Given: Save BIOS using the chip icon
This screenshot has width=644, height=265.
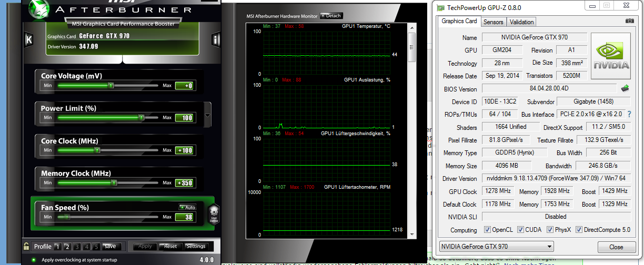Looking at the screenshot, I should point(625,88).
